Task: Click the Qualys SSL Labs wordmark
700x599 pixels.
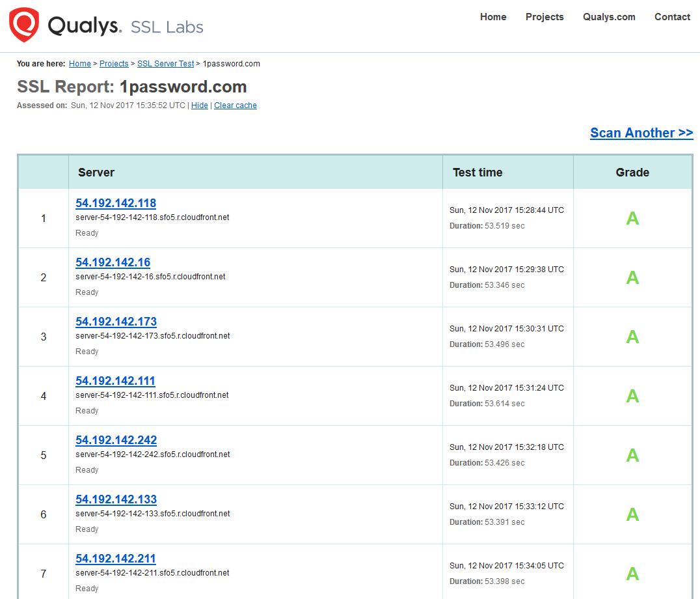Action: (126, 26)
